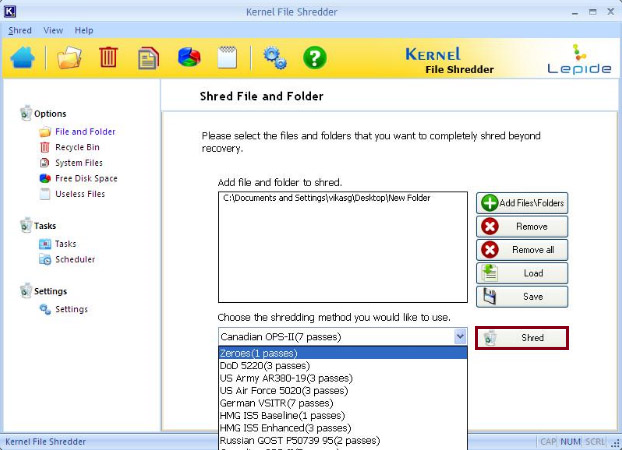622x450 pixels.
Task: Open Useless Files via notepad toolbar icon
Action: (x=228, y=58)
